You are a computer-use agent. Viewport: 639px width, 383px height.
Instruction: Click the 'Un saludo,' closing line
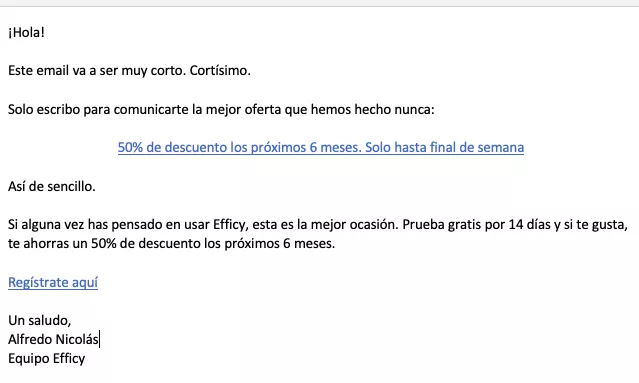click(x=40, y=320)
